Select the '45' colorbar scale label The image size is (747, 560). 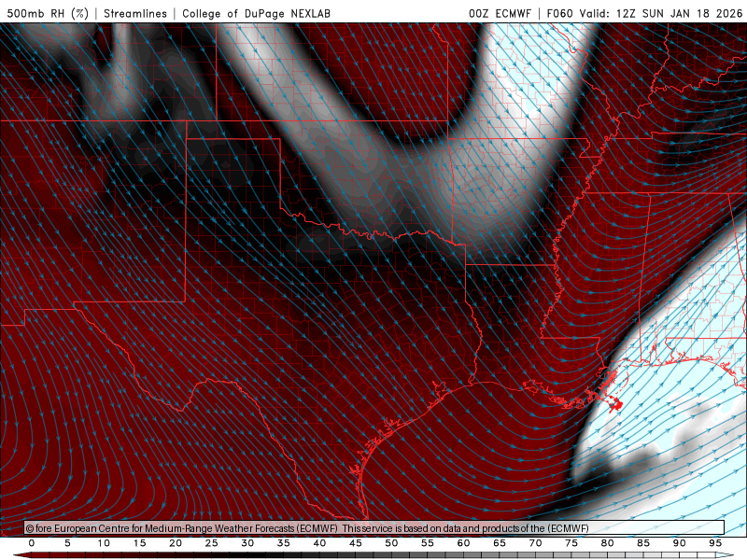tap(356, 543)
